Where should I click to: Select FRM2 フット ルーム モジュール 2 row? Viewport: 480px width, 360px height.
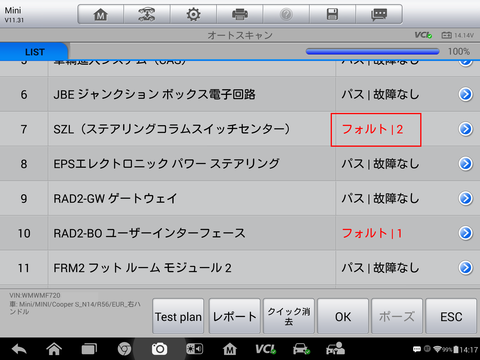coord(240,268)
